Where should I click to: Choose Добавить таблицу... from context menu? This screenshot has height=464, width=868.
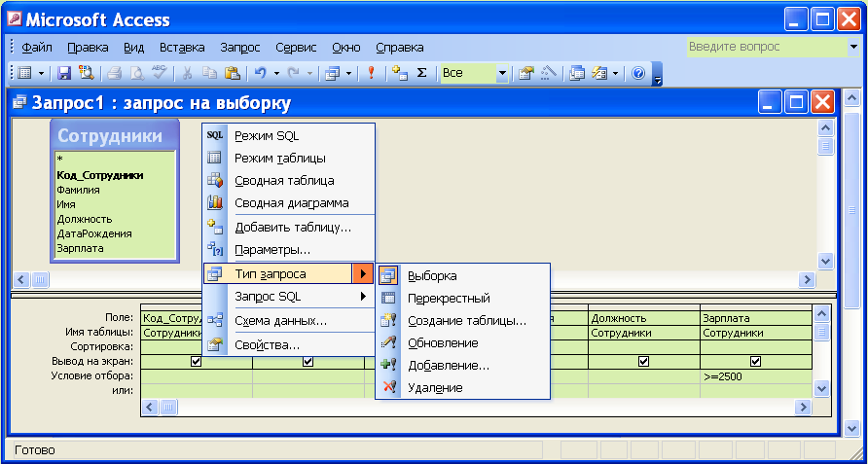[x=289, y=227]
